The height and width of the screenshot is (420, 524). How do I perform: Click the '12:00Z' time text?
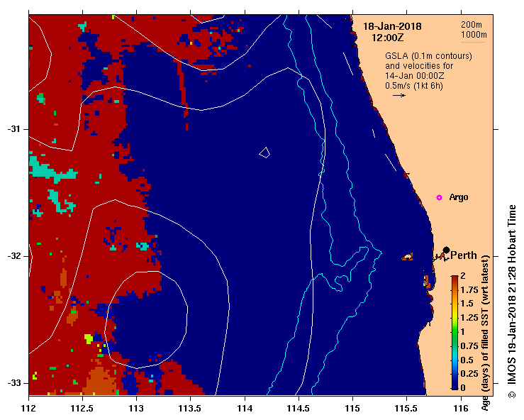pyautogui.click(x=388, y=38)
